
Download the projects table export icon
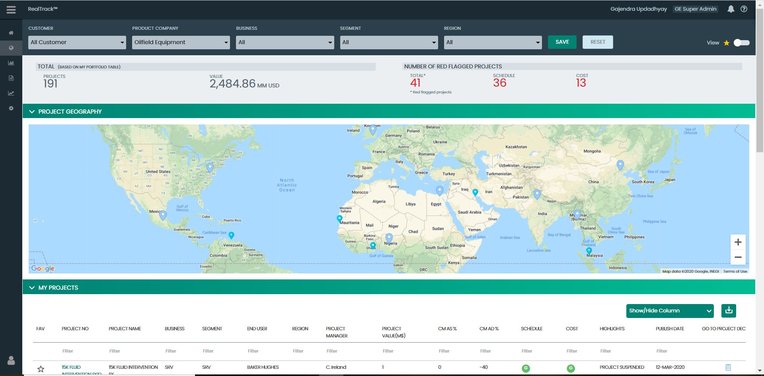pos(728,310)
